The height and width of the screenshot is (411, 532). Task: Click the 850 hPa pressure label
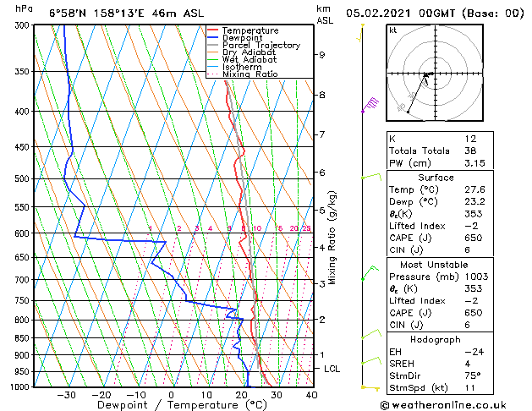pos(24,338)
